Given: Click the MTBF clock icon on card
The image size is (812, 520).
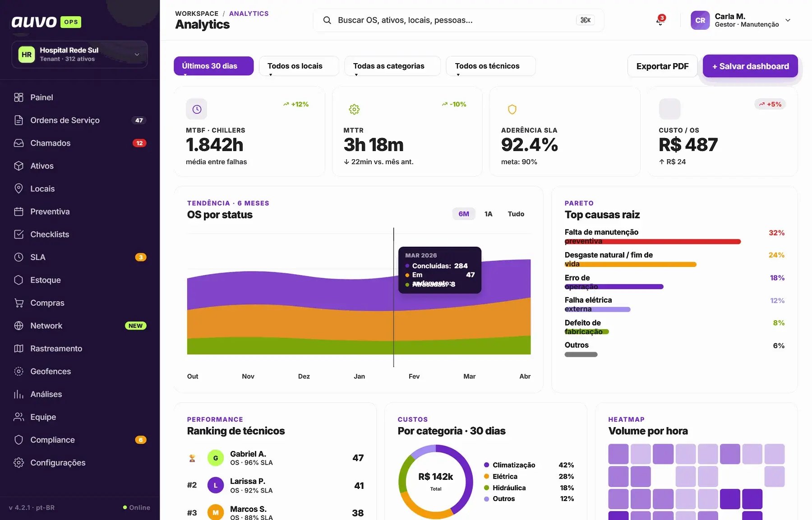Looking at the screenshot, I should 197,109.
